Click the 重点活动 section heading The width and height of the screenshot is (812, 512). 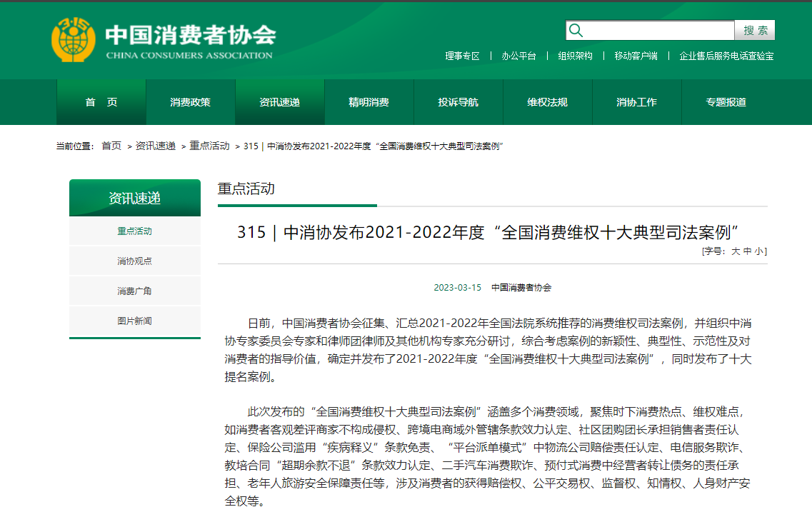(246, 189)
